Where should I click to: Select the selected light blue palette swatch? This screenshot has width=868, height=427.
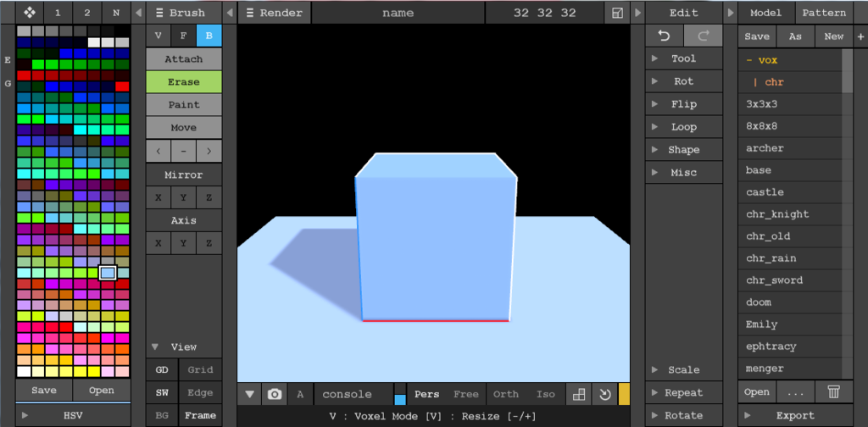108,273
